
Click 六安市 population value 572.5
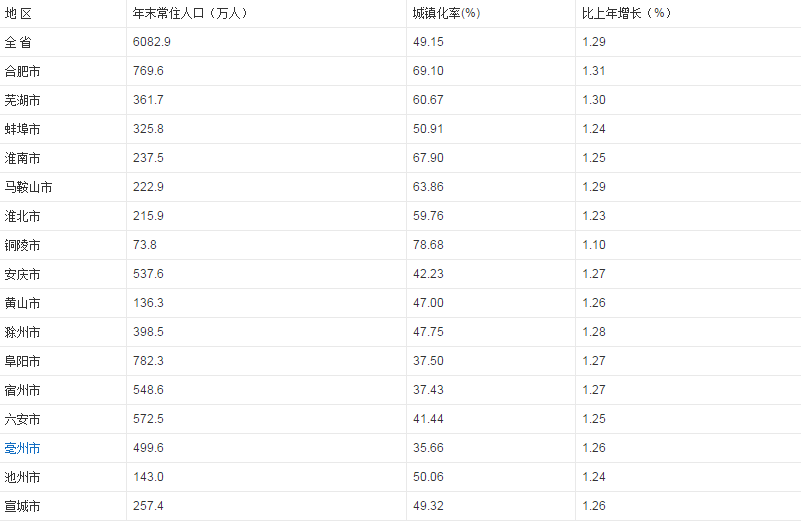pos(148,419)
